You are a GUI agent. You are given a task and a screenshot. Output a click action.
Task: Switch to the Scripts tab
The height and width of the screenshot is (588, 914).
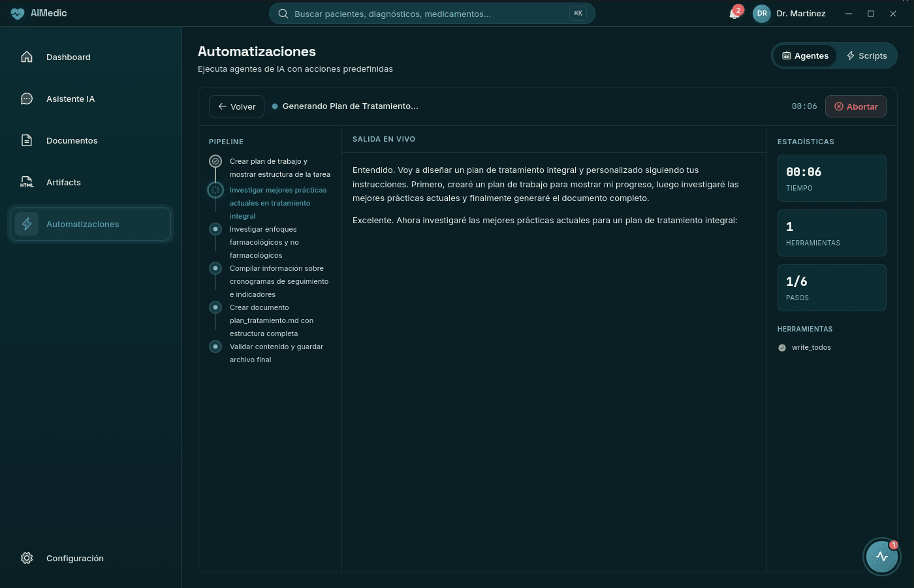tap(867, 55)
